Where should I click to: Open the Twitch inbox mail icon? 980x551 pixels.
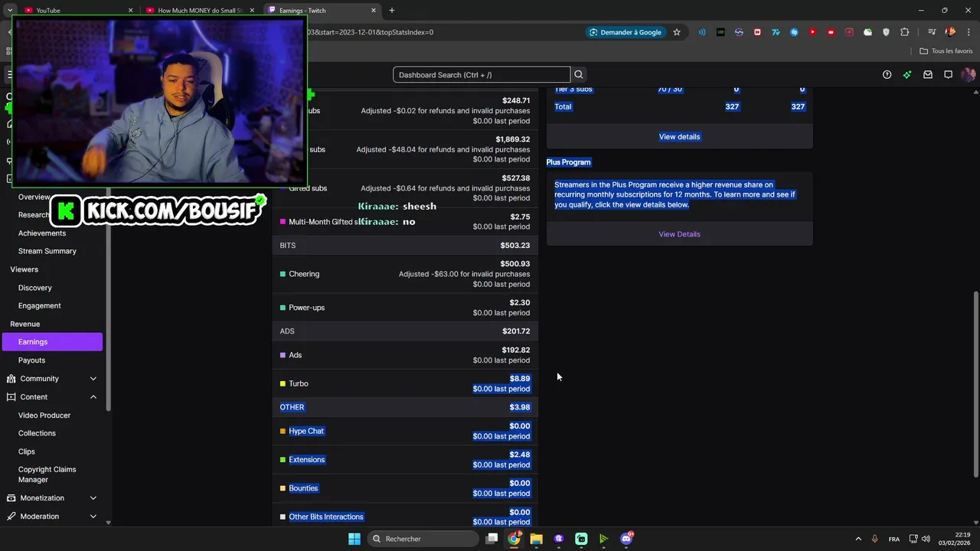pyautogui.click(x=928, y=74)
